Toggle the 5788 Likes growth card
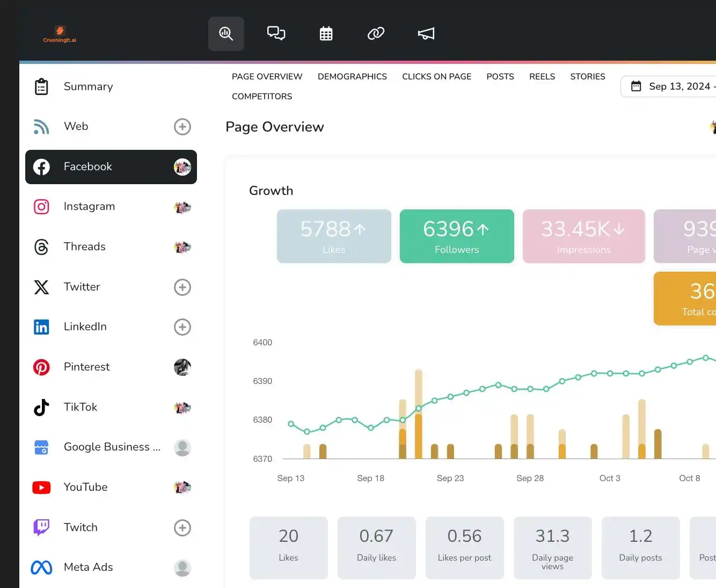The image size is (716, 588). 334,236
